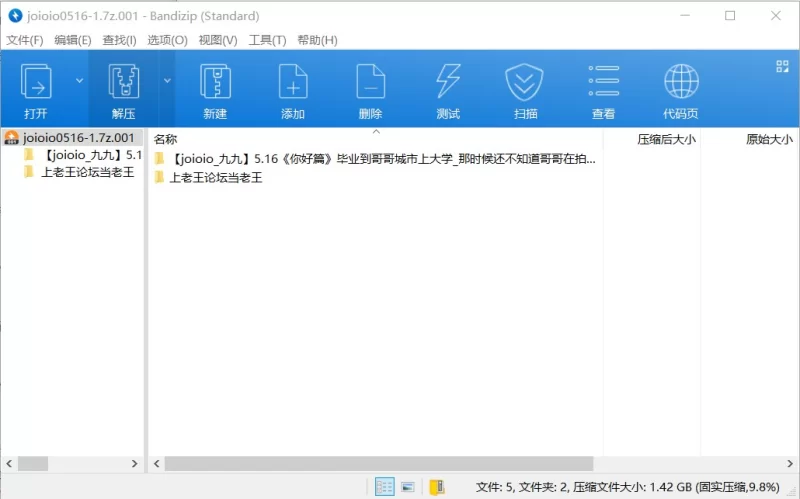Click the toolbar layout grid icon at far right

[x=782, y=66]
